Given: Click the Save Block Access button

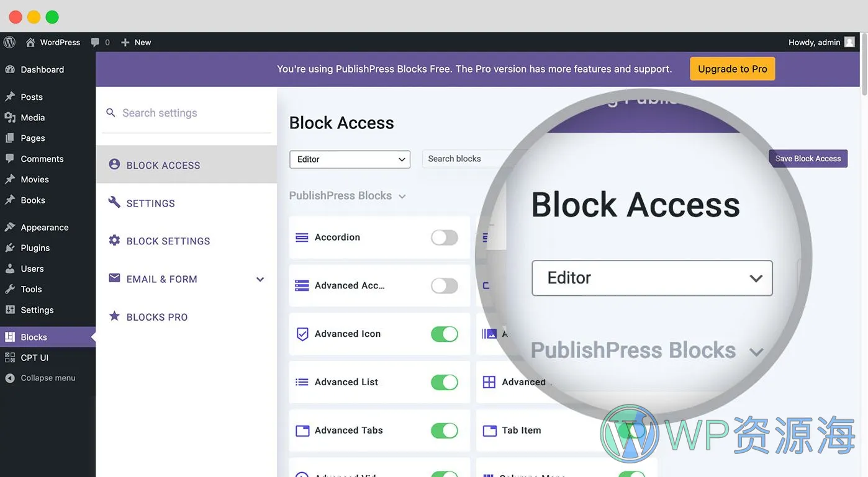Looking at the screenshot, I should [808, 159].
